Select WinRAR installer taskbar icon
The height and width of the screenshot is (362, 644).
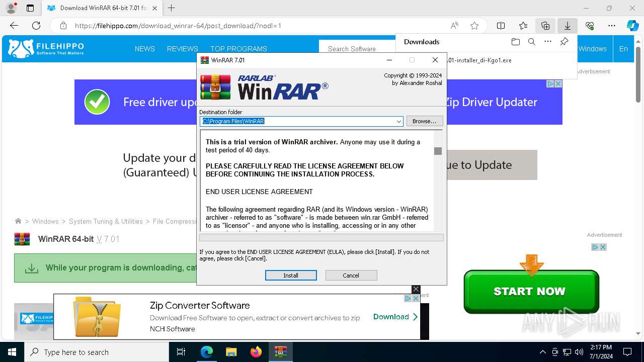281,352
